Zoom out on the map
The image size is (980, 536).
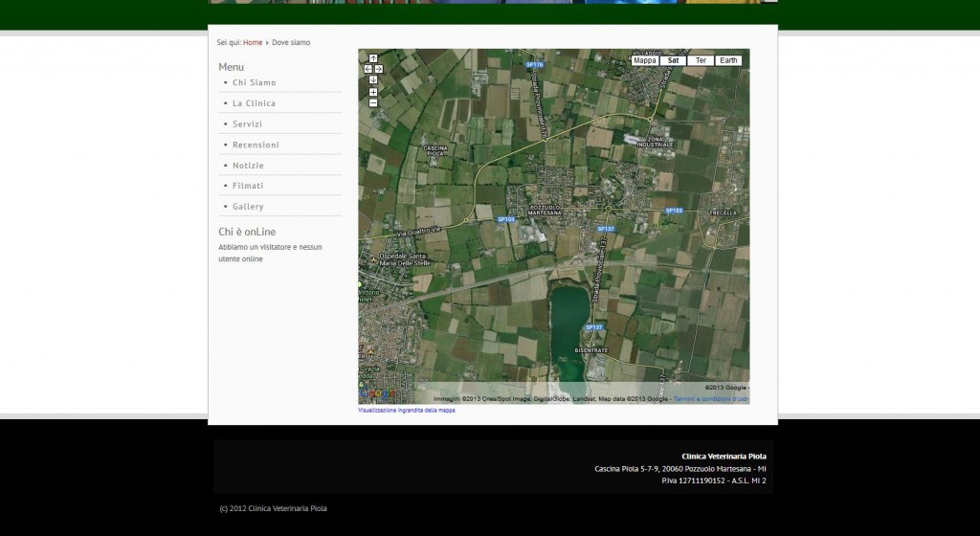click(373, 102)
